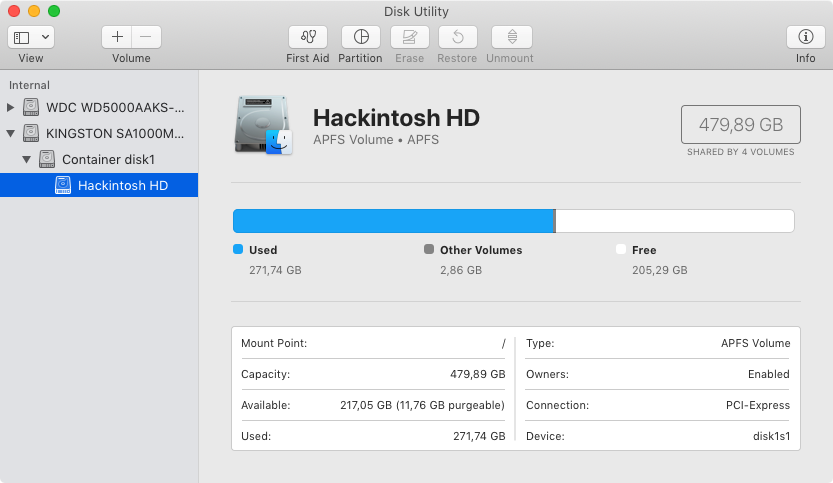This screenshot has height=483, width=833.
Task: Zoom window with the green button
Action: coord(54,11)
